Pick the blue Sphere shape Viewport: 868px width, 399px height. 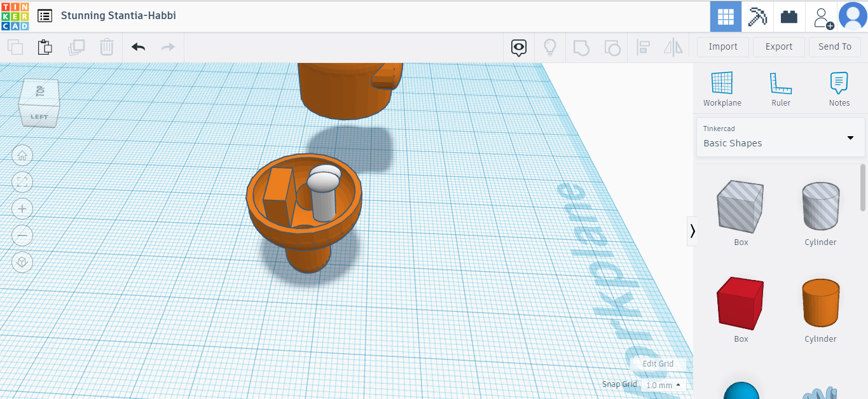pyautogui.click(x=741, y=389)
